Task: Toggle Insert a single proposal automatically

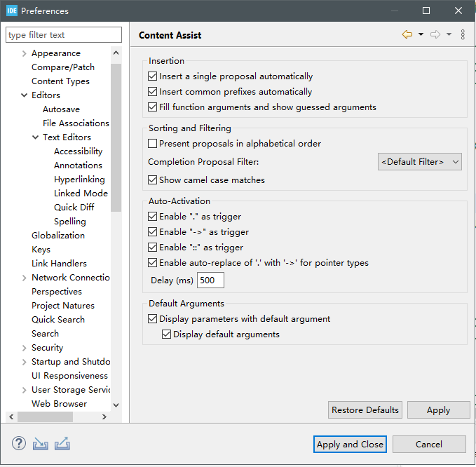Action: [x=152, y=76]
